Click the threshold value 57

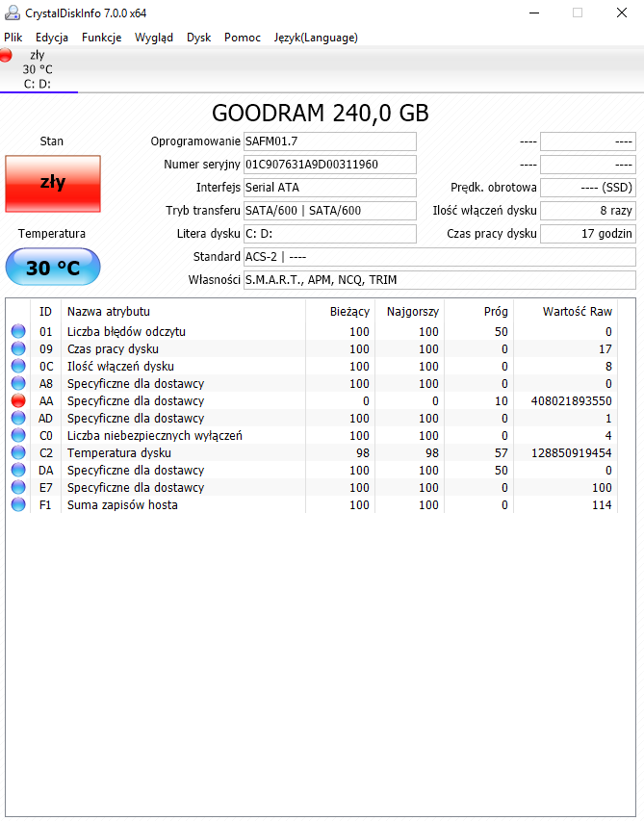[502, 453]
